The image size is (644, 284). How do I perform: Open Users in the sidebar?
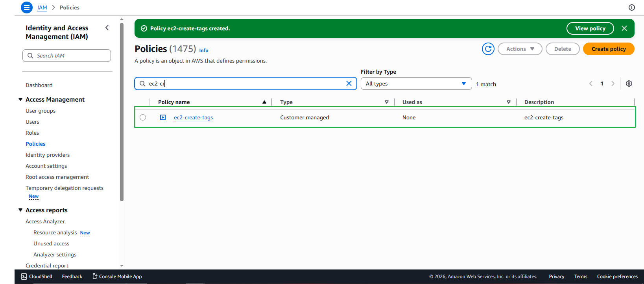(x=32, y=122)
